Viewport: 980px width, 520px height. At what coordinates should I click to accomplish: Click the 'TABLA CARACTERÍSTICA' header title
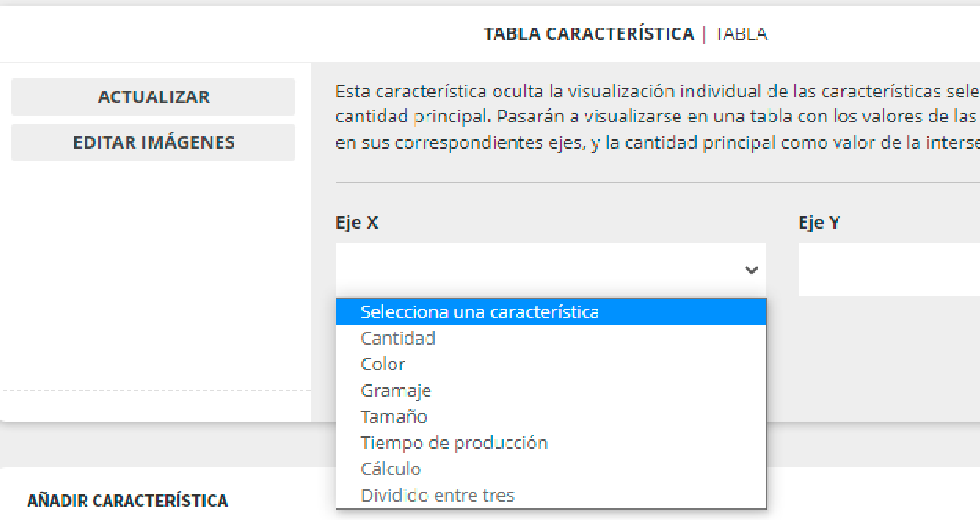(588, 34)
